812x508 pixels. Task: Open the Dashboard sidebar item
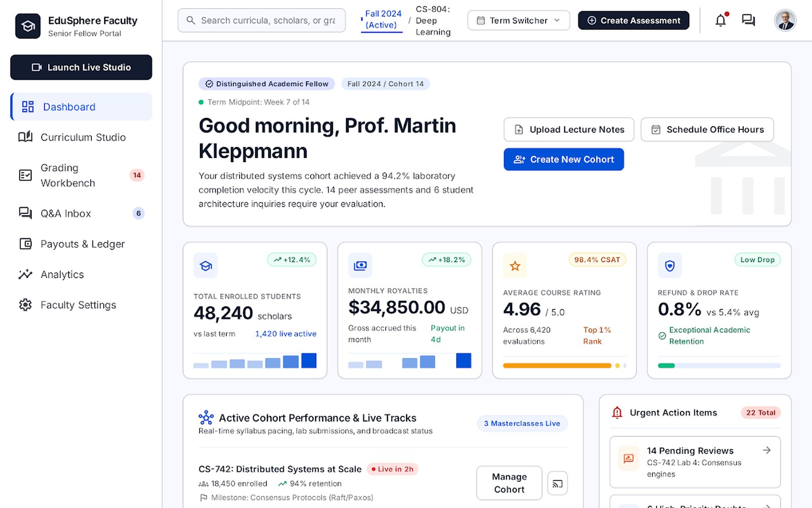tap(81, 107)
